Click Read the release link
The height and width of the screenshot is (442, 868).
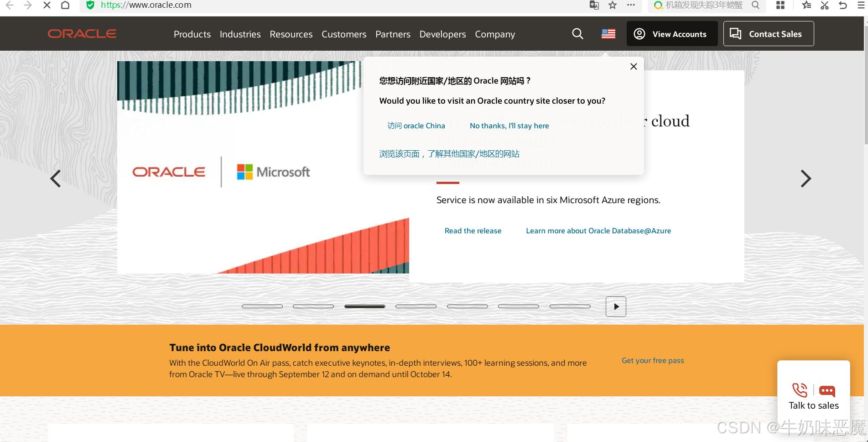coord(473,231)
